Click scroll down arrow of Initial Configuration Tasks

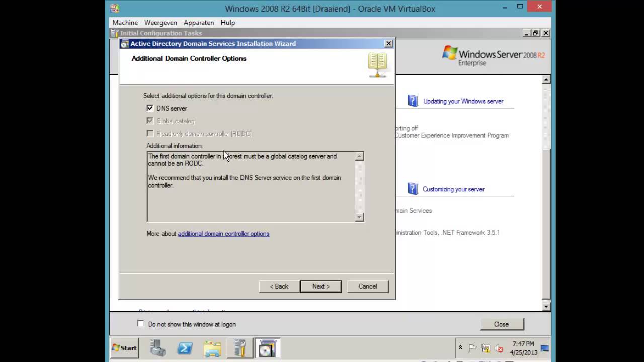point(546,307)
